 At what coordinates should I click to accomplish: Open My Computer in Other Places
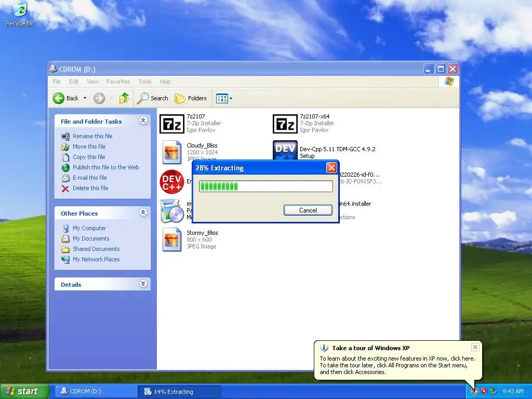pos(89,229)
